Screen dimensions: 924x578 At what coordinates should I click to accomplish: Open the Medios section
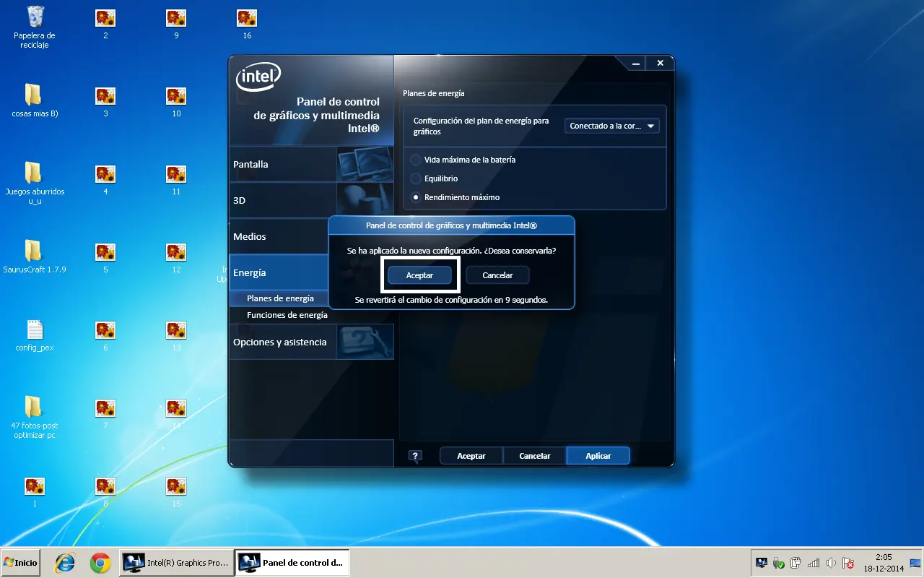click(279, 236)
